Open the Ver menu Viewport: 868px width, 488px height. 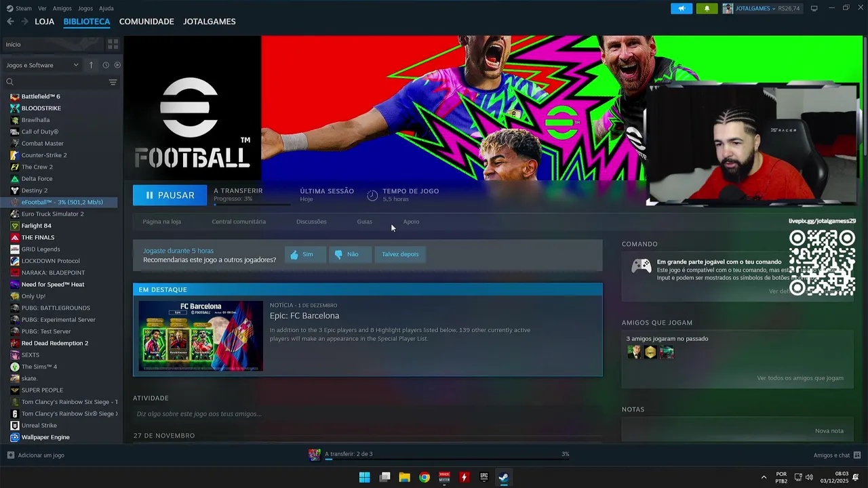pyautogui.click(x=42, y=8)
